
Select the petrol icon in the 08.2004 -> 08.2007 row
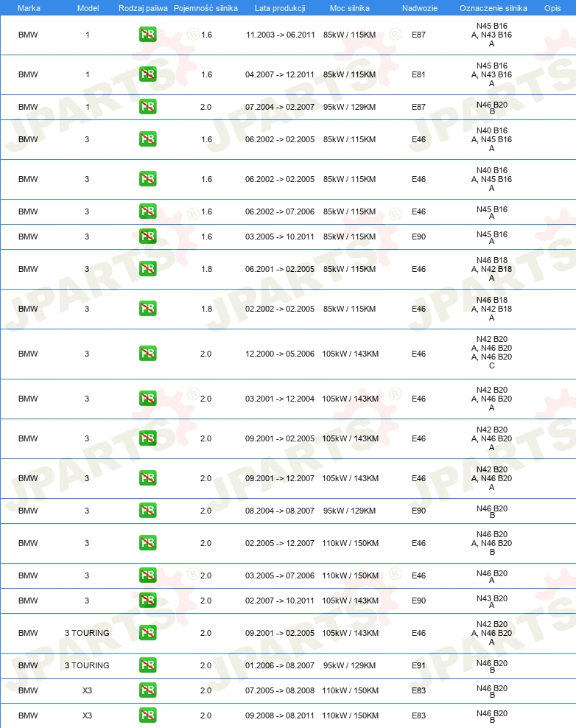[x=147, y=511]
